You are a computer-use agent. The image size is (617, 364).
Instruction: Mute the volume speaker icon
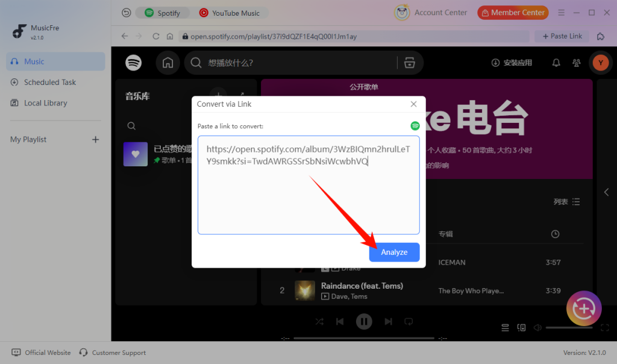537,327
